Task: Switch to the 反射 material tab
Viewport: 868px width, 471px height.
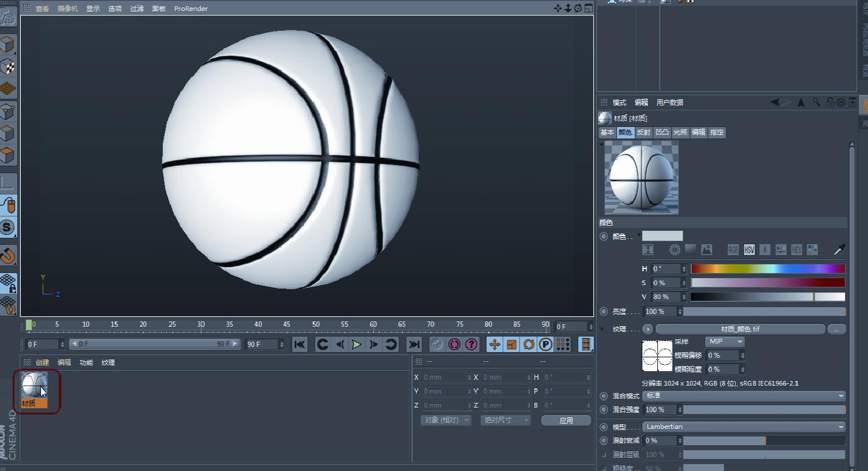Action: click(643, 132)
